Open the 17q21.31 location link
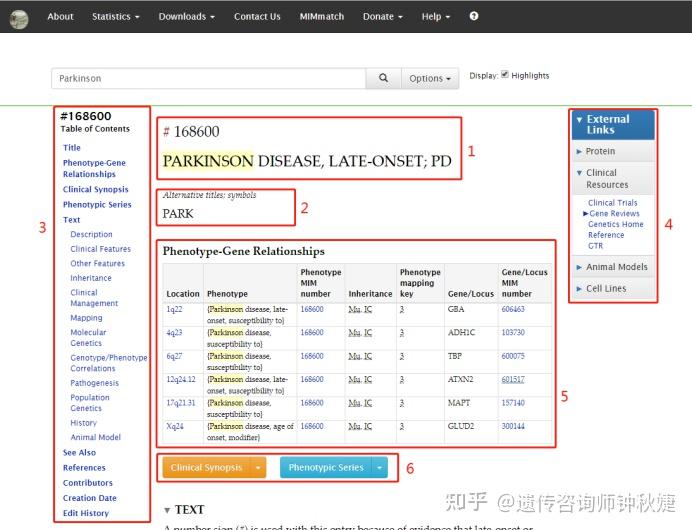This screenshot has width=692, height=530. click(x=181, y=403)
